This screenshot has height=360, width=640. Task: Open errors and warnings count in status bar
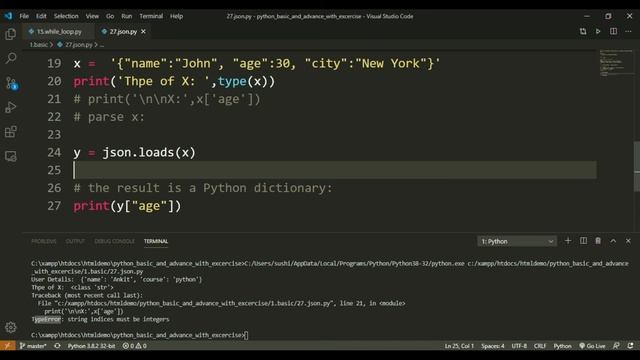[134, 346]
